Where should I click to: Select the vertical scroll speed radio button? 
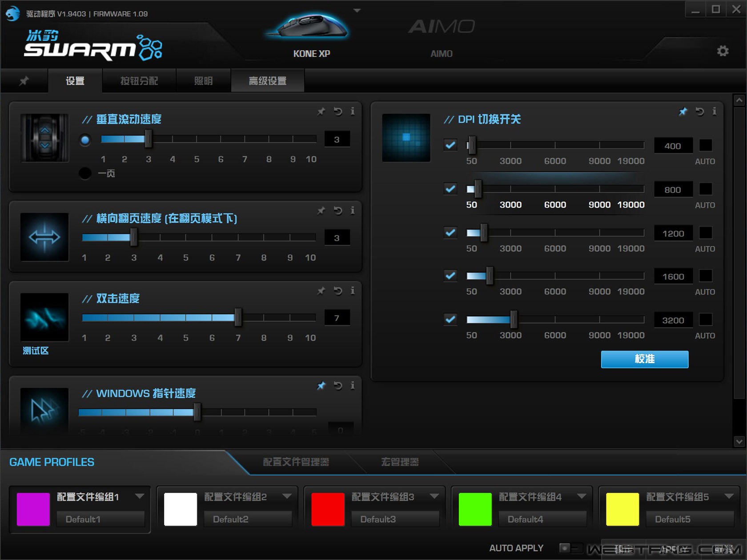pyautogui.click(x=85, y=140)
